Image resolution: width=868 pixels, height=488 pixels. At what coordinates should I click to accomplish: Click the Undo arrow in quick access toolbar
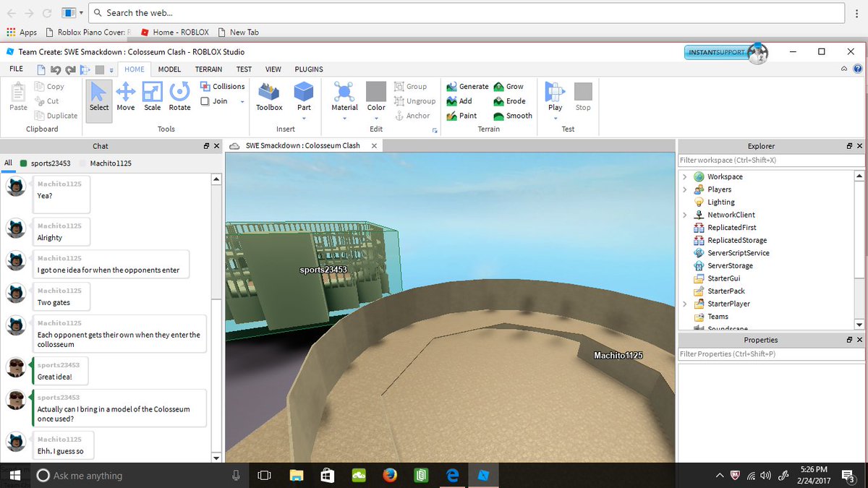click(54, 69)
